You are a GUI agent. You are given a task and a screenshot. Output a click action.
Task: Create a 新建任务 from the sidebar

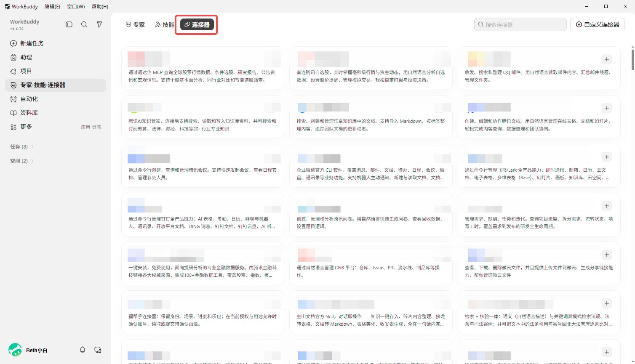tap(56, 43)
